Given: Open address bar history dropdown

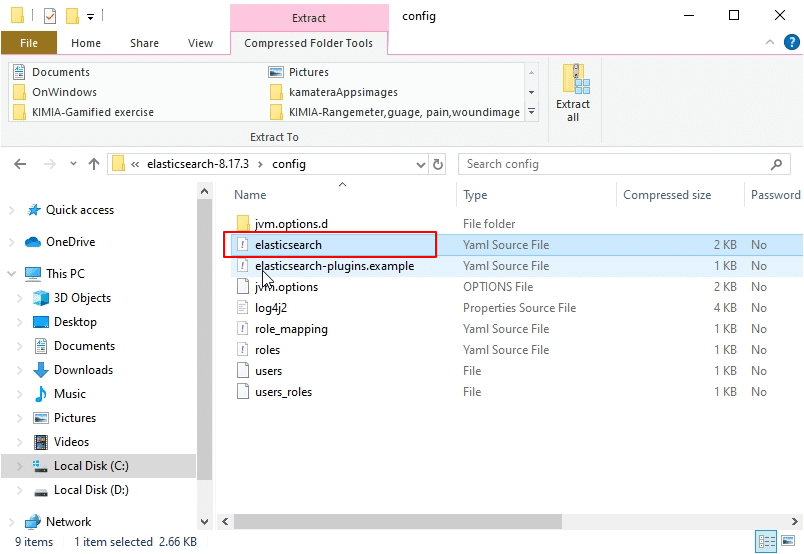Looking at the screenshot, I should pos(420,165).
